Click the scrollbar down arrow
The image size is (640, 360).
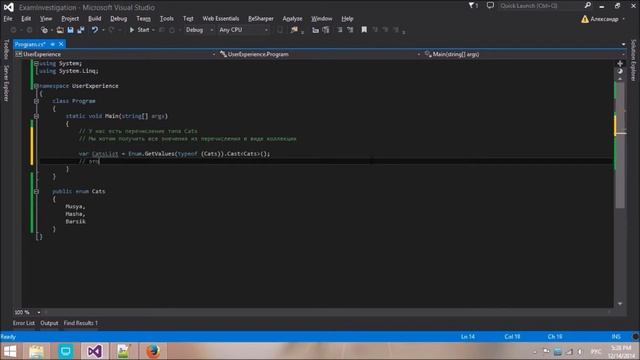(x=620, y=304)
